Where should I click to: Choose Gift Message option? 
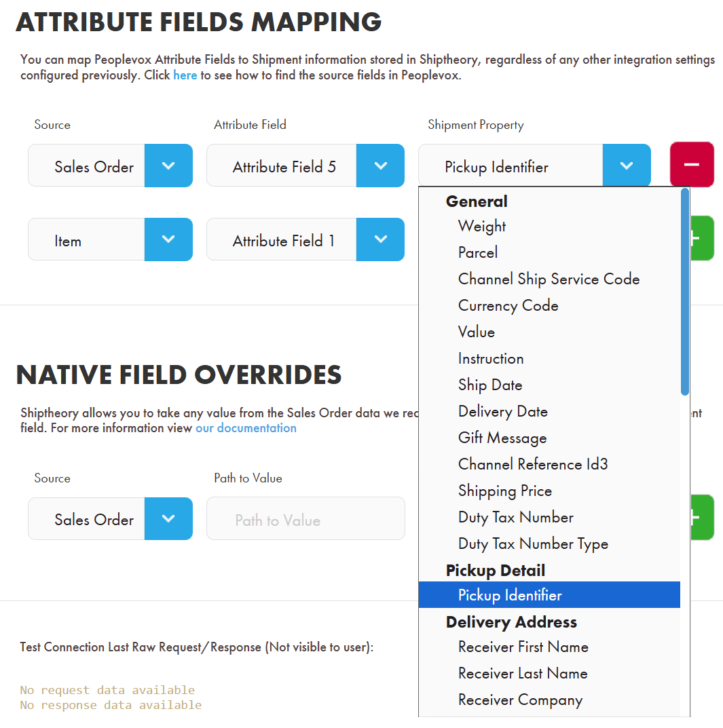tap(549, 438)
